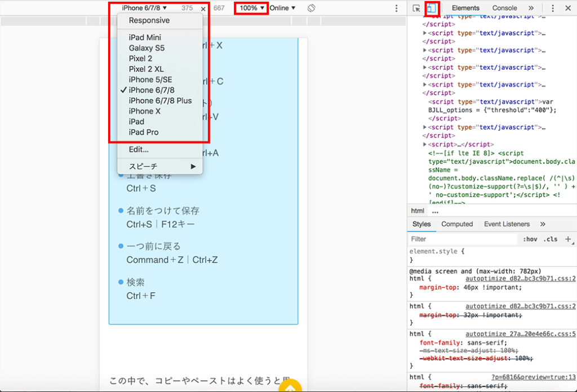Image resolution: width=577 pixels, height=392 pixels.
Task: Select iPhone 5/SE in device list
Action: tap(160, 79)
